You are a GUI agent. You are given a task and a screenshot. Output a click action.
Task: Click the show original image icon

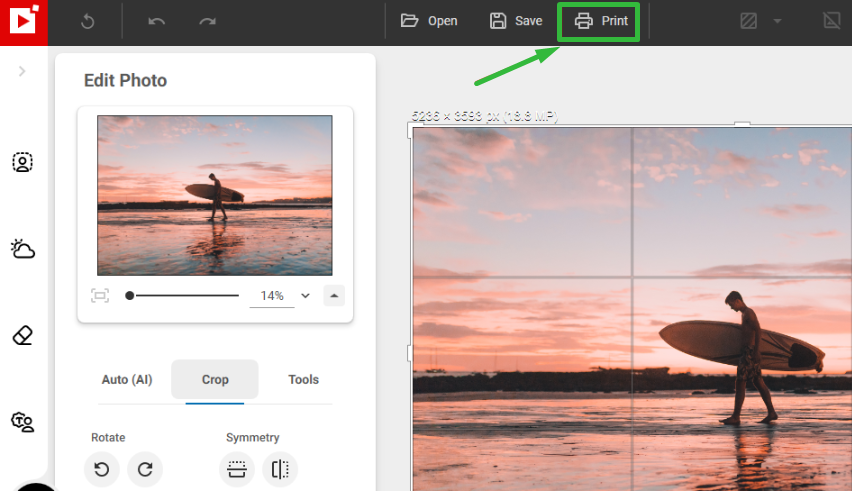(x=831, y=21)
